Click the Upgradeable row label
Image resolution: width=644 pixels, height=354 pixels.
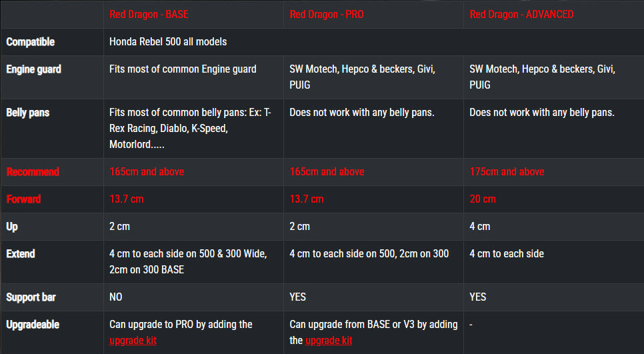33,325
